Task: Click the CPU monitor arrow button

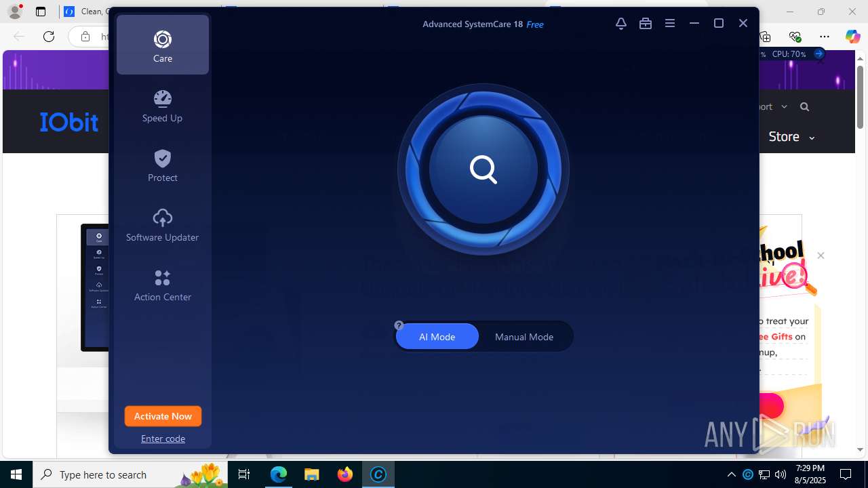Action: [818, 54]
